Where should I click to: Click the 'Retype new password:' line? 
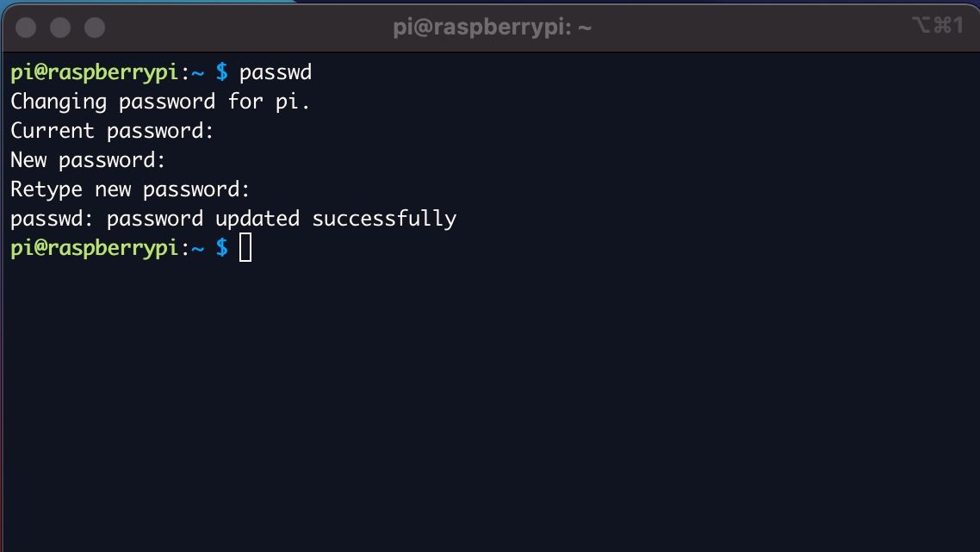(x=130, y=189)
